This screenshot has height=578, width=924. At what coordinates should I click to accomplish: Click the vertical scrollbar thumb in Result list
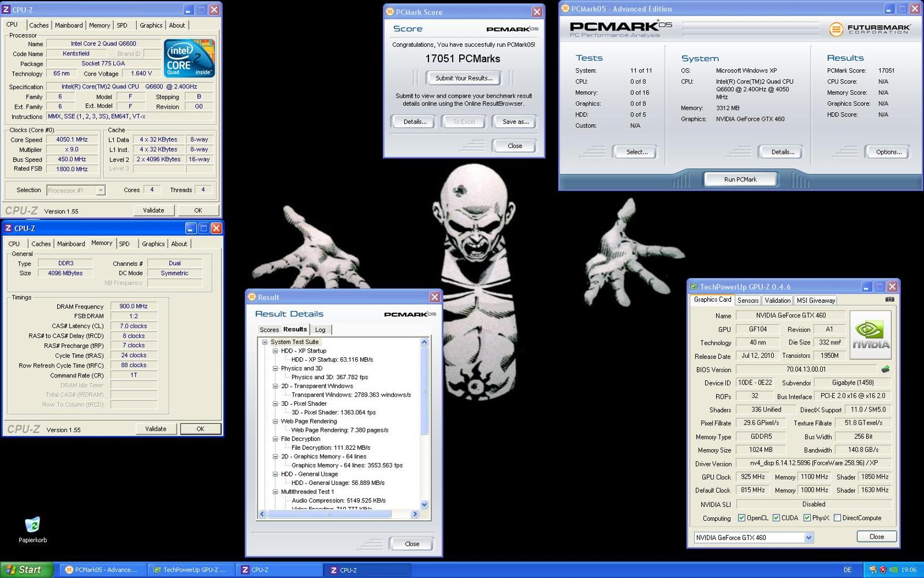424,390
